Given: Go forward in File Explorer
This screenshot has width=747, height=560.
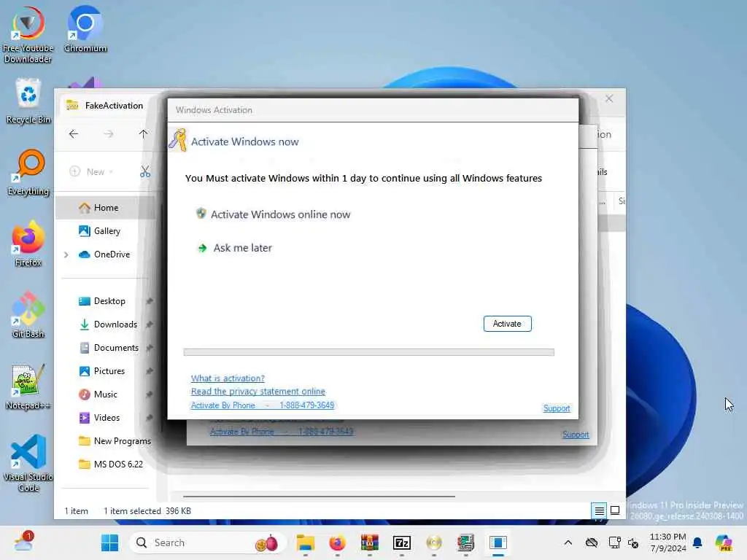Looking at the screenshot, I should (109, 134).
